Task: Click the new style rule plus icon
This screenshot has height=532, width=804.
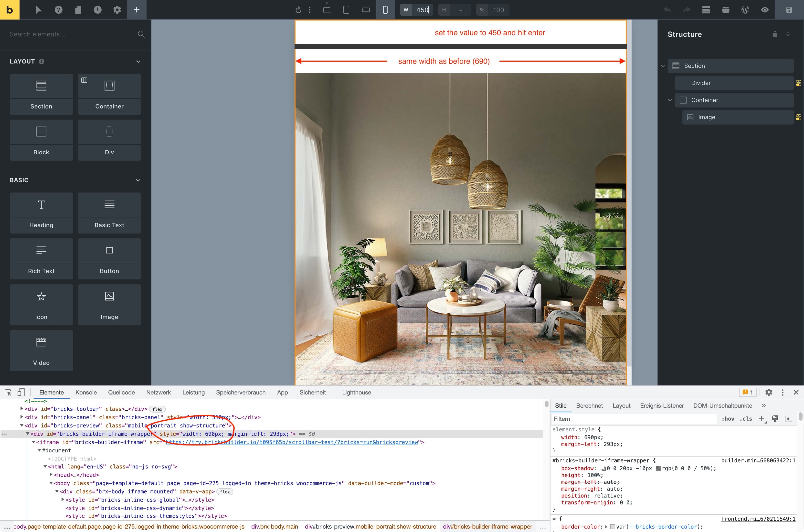Action: click(762, 419)
